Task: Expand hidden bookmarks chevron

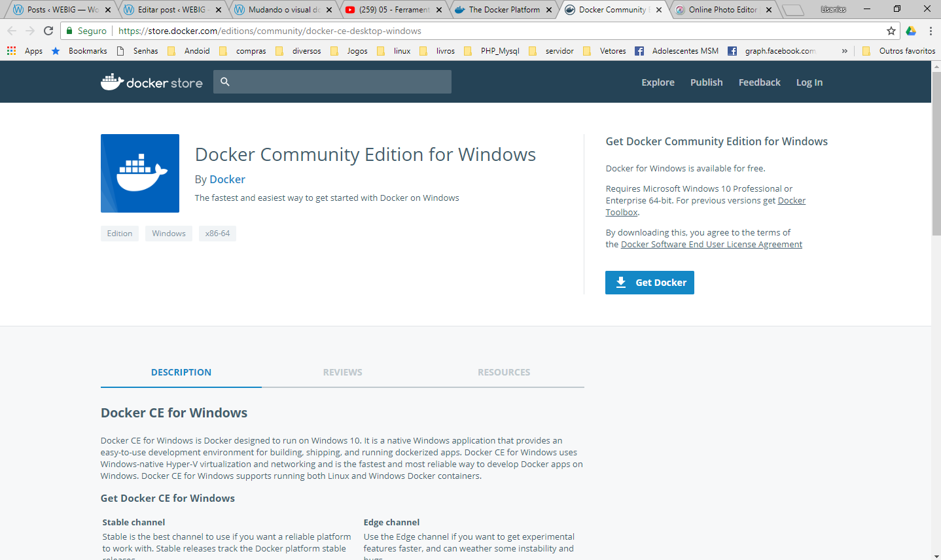Action: (x=844, y=50)
